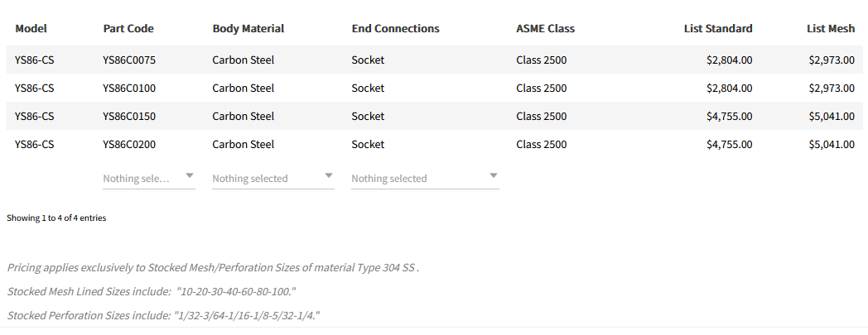This screenshot has height=335, width=868.
Task: Click the 'Showing 1 to 4 of 4 entries' text
Action: click(x=56, y=218)
